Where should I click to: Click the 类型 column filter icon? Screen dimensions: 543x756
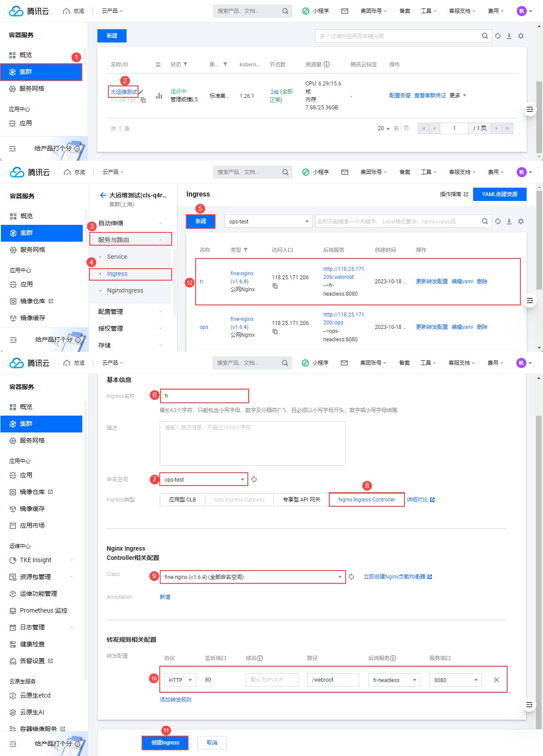click(246, 250)
